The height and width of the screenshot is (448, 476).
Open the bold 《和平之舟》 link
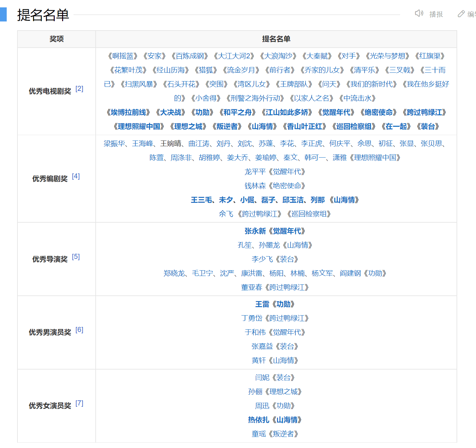coord(237,112)
